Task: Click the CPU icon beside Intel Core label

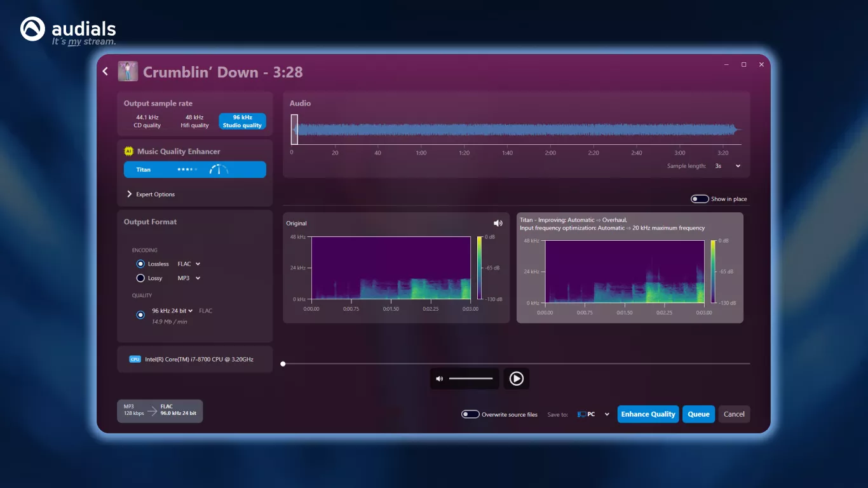Action: (x=135, y=359)
